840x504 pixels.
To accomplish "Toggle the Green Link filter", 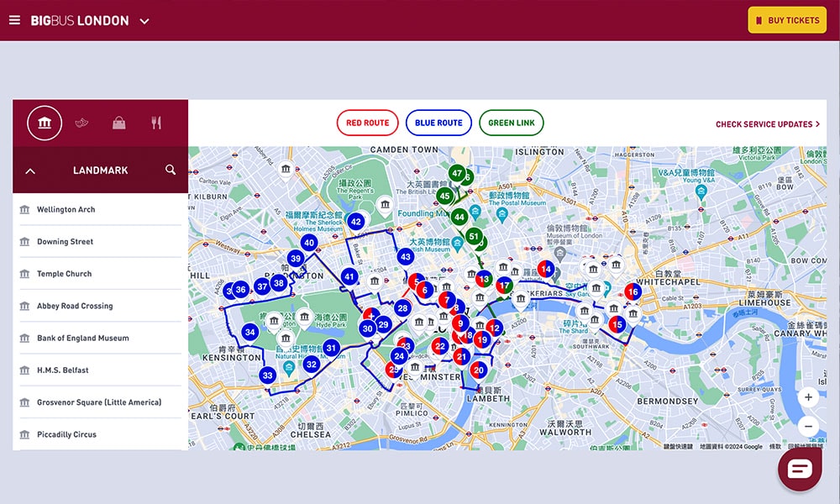I will coord(511,123).
